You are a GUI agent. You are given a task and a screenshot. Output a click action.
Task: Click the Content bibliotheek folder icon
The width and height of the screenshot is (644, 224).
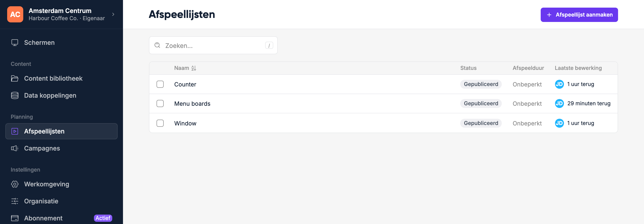tap(15, 78)
